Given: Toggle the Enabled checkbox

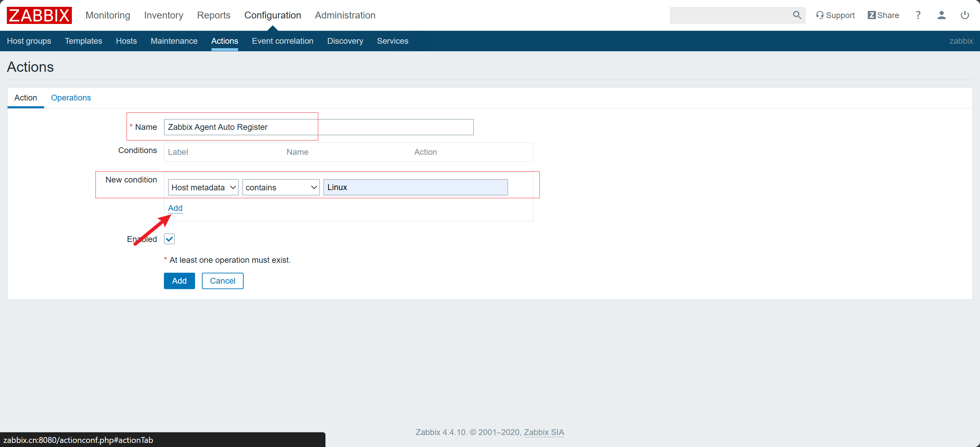Looking at the screenshot, I should [x=169, y=239].
